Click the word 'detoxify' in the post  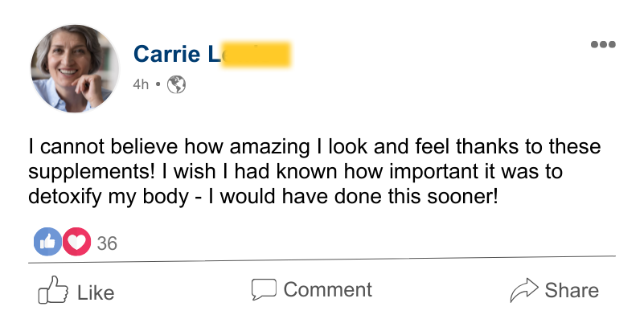tap(64, 197)
